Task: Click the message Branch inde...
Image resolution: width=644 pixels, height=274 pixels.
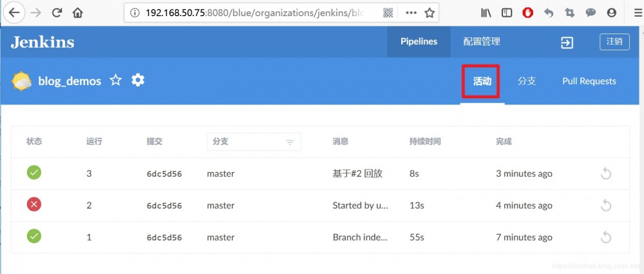Action: point(360,237)
